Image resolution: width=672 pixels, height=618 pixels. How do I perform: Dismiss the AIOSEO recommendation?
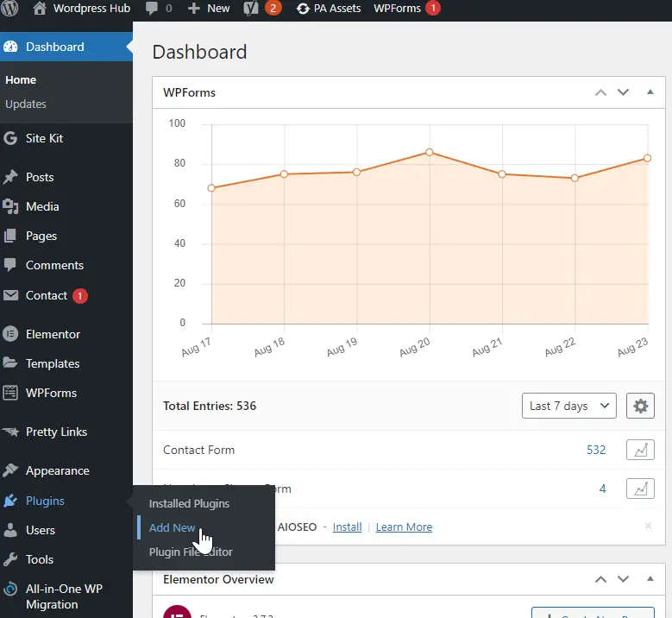point(648,526)
